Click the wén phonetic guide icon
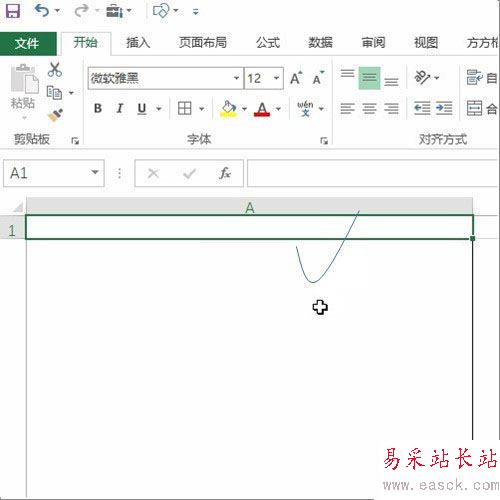 click(305, 108)
